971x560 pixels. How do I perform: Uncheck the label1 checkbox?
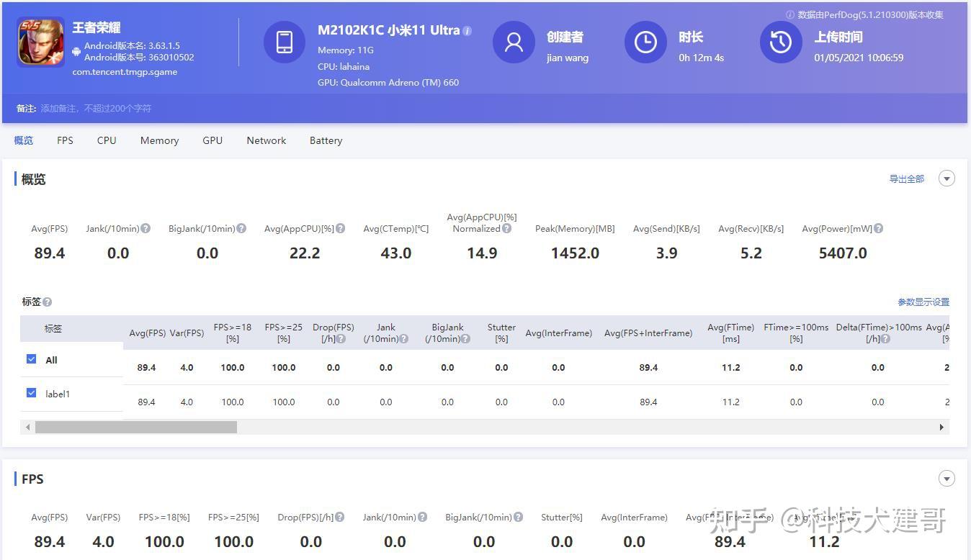31,393
